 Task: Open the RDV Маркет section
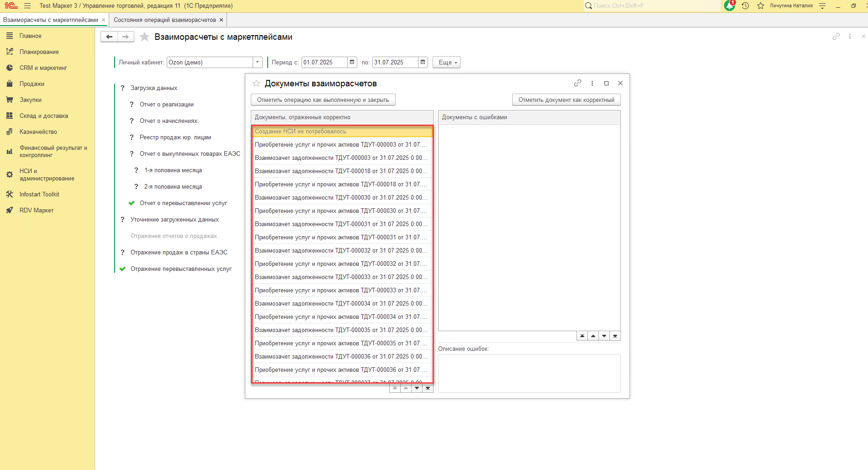click(37, 210)
